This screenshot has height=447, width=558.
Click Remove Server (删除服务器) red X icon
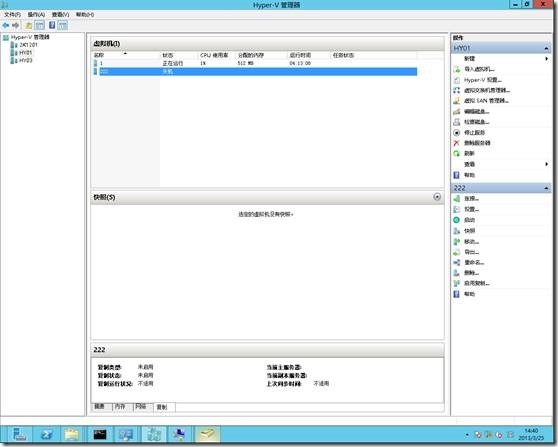(x=457, y=143)
